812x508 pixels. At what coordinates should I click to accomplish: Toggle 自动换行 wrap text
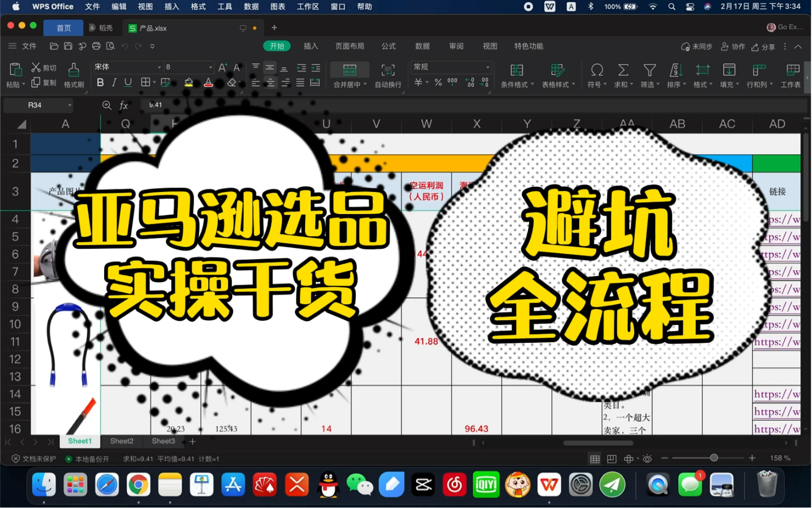[388, 75]
